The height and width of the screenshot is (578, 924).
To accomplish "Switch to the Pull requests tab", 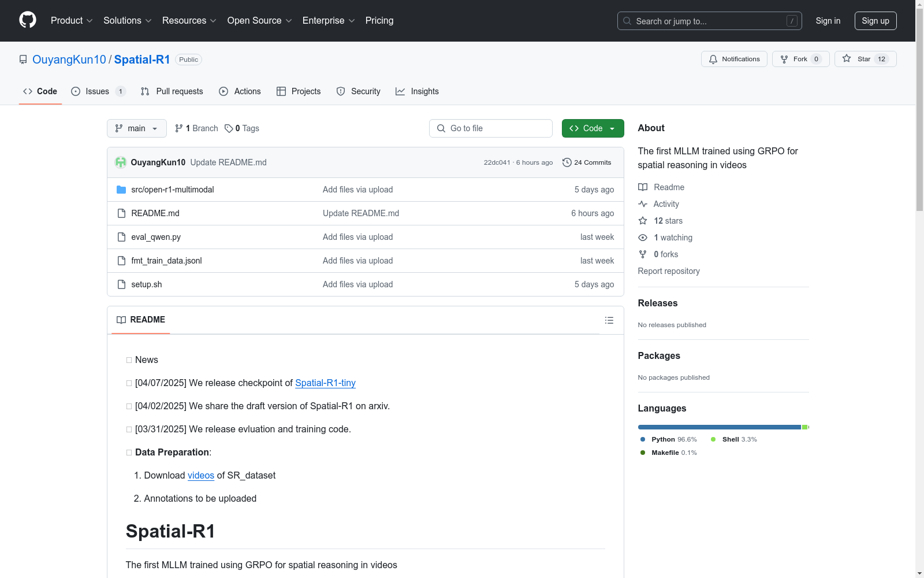I will pyautogui.click(x=172, y=91).
